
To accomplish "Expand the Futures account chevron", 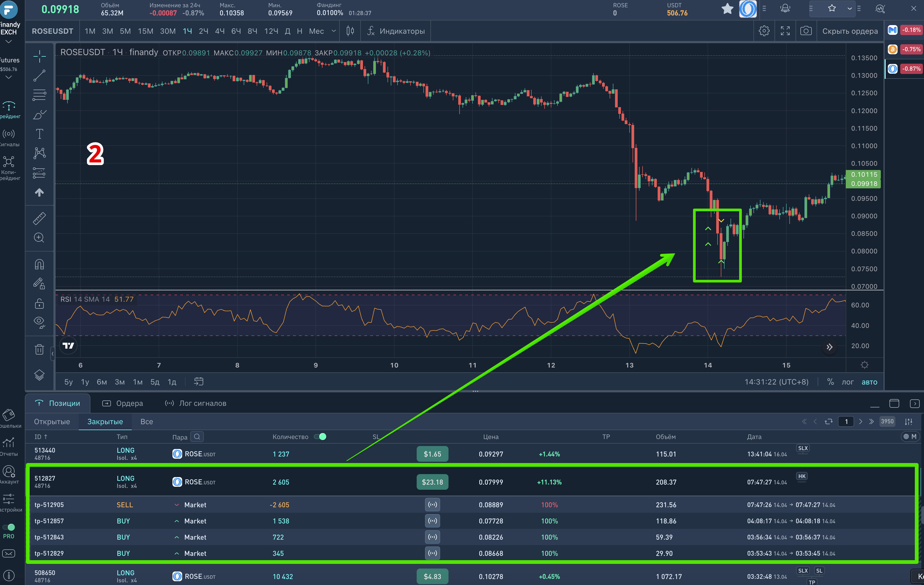I will [x=8, y=77].
